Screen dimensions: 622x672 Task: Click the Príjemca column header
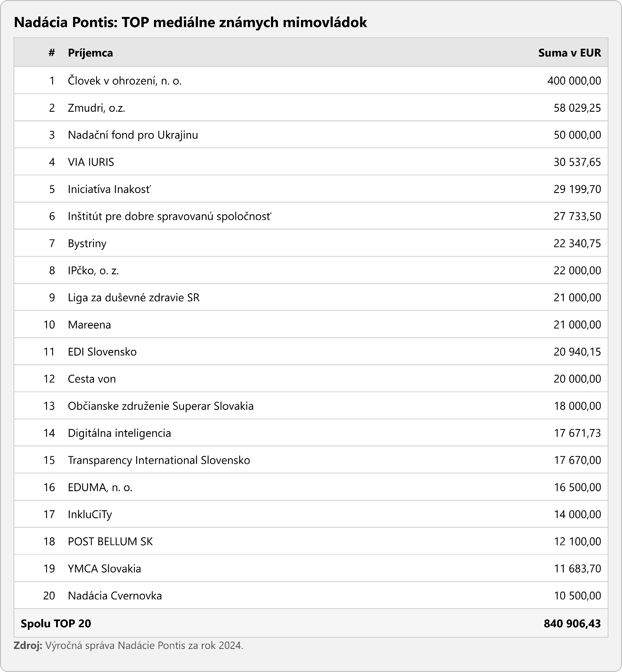click(90, 53)
